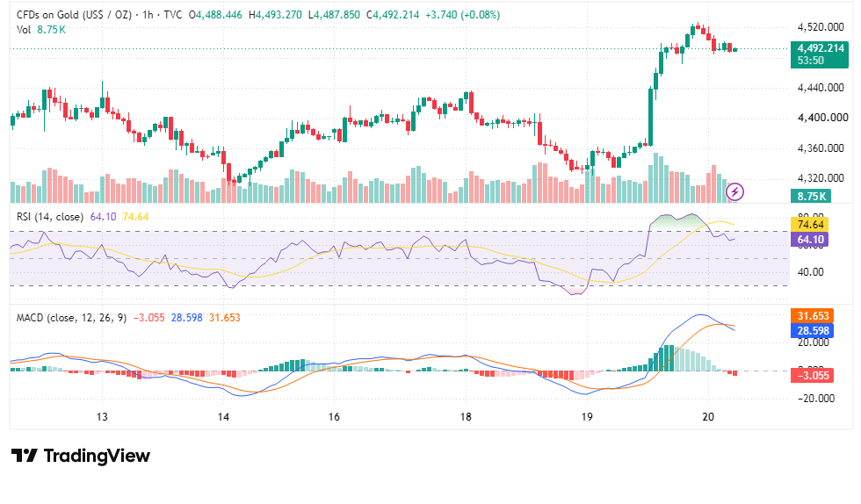Click the Vol legend label
The height and width of the screenshot is (504, 861).
[24, 30]
